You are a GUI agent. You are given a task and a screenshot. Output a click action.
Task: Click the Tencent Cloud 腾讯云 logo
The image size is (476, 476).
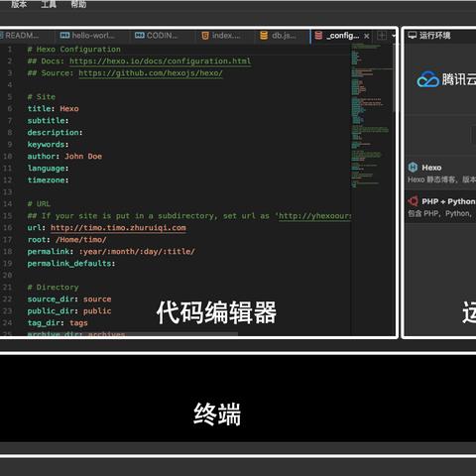pyautogui.click(x=446, y=79)
